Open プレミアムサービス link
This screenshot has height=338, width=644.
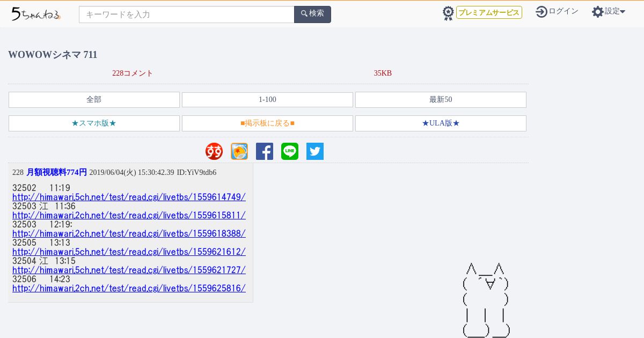(489, 12)
